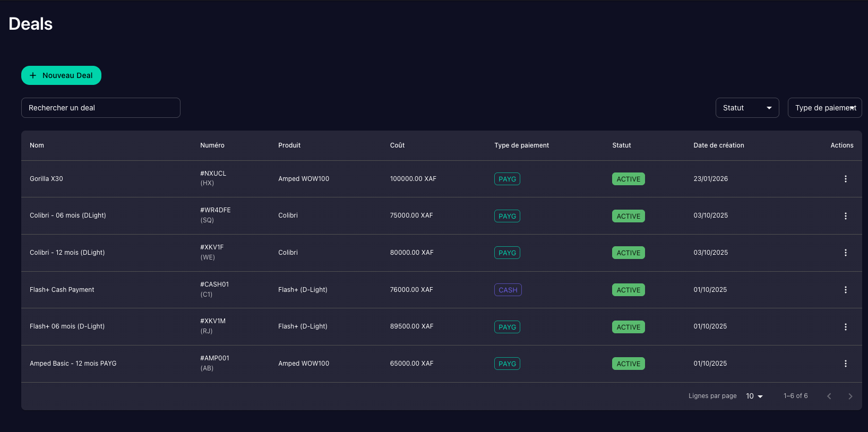
Task: Open actions menu for Flash+ 06 mois deal
Action: [845, 327]
